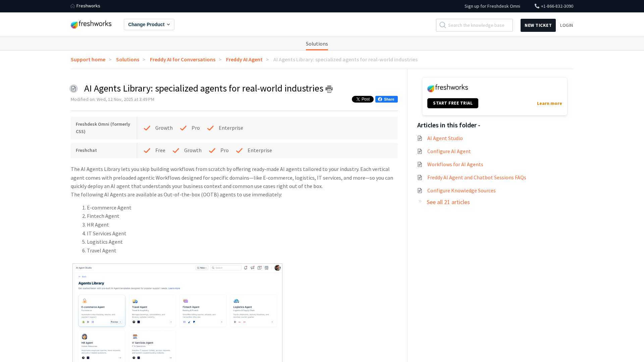The height and width of the screenshot is (362, 644).
Task: Expand See all 21 articles
Action: tap(448, 202)
